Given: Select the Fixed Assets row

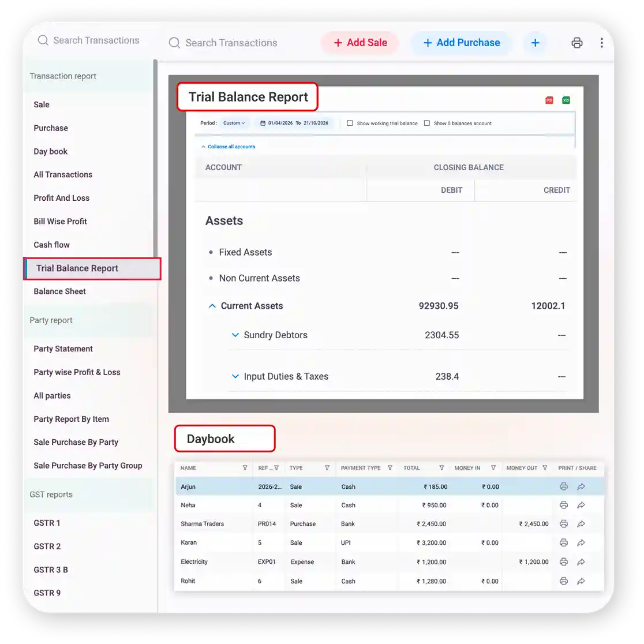Looking at the screenshot, I should (x=385, y=252).
